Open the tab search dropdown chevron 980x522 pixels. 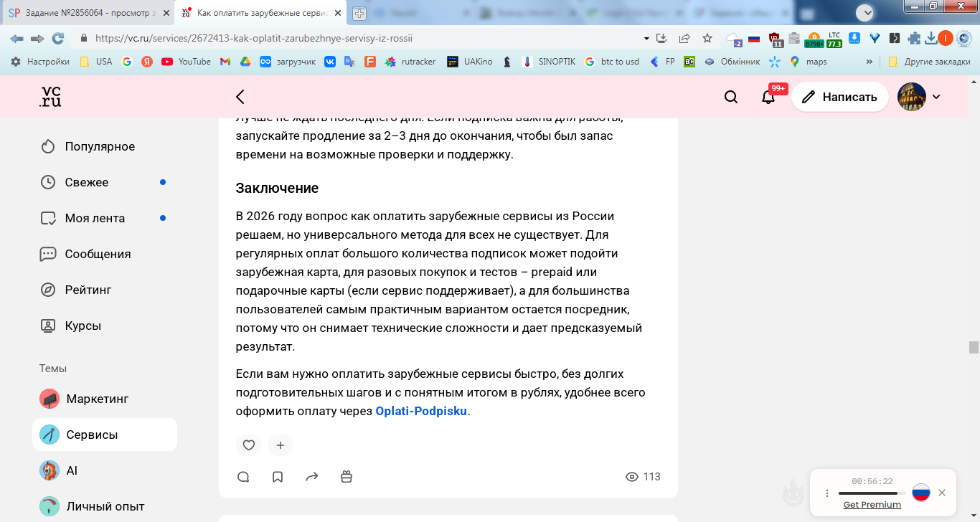865,12
